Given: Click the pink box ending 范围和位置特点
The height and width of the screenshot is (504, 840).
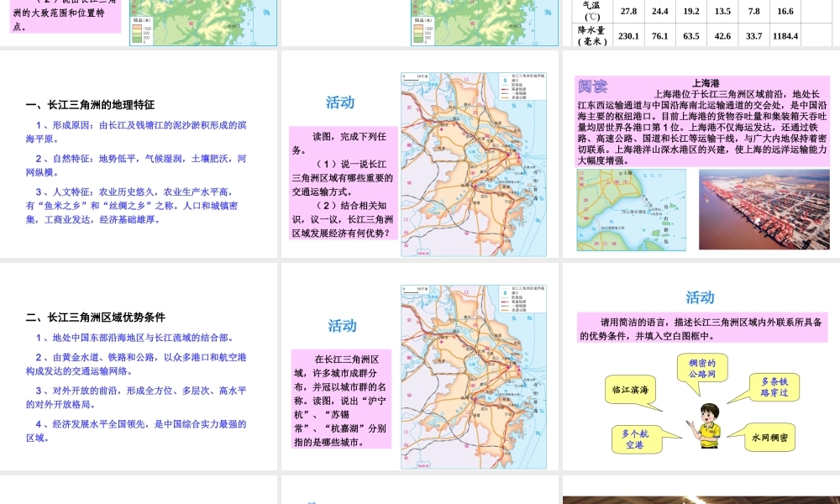Looking at the screenshot, I should 66,16.
